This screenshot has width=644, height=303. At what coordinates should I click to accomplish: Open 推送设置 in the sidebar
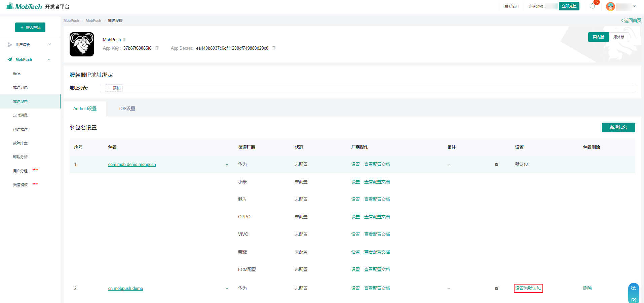tap(30, 101)
